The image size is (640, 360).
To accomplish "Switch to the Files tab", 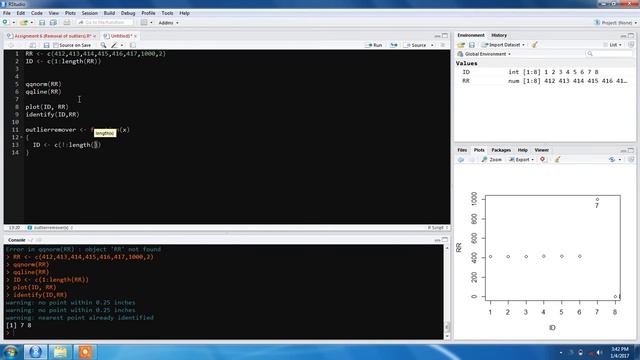I will point(462,150).
